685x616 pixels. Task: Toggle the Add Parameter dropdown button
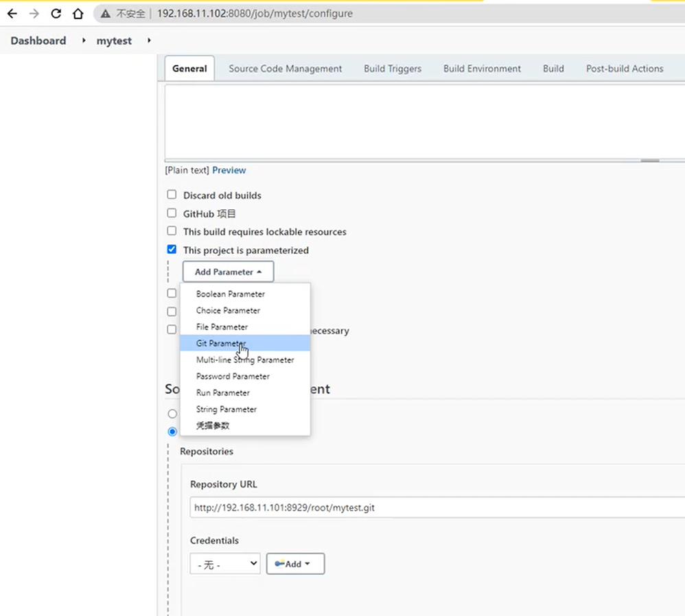tap(228, 272)
